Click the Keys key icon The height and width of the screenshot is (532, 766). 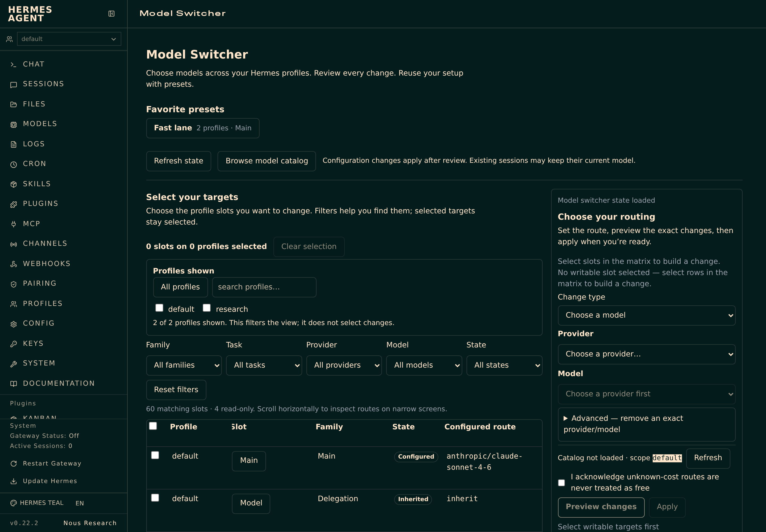pos(13,344)
